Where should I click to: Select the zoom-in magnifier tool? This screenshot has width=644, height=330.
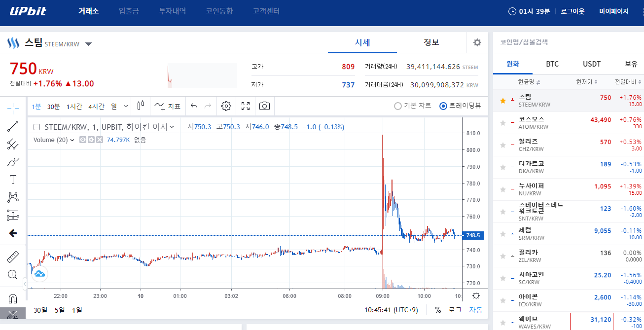[13, 274]
